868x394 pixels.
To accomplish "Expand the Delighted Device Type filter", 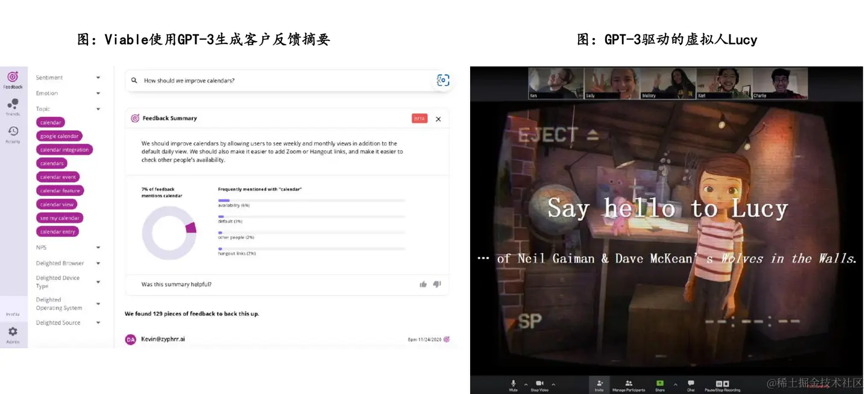I will pos(98,282).
